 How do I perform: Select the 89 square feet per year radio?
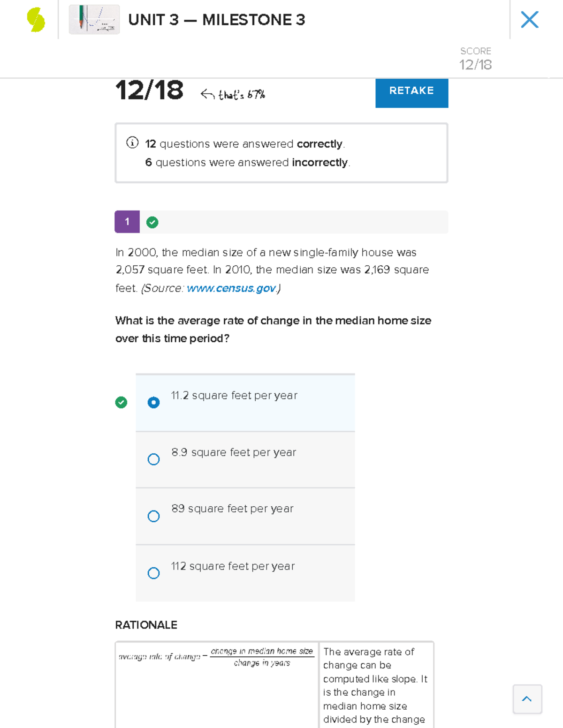click(153, 516)
